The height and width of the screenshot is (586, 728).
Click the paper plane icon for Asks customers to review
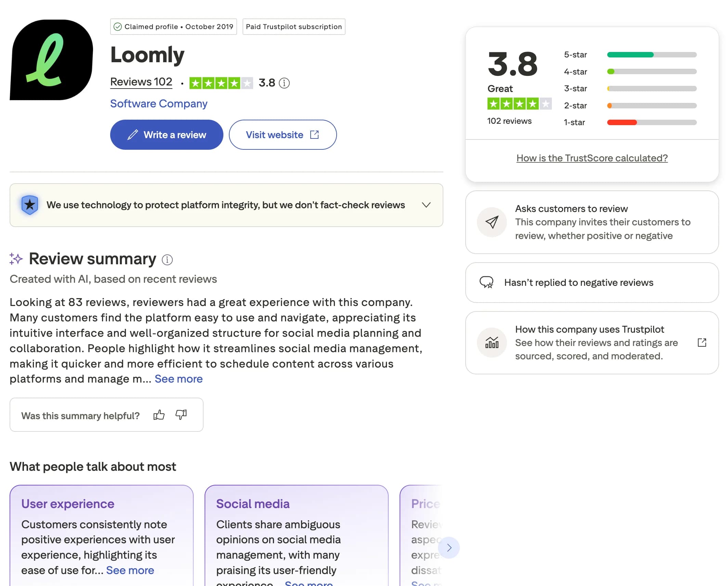click(492, 222)
